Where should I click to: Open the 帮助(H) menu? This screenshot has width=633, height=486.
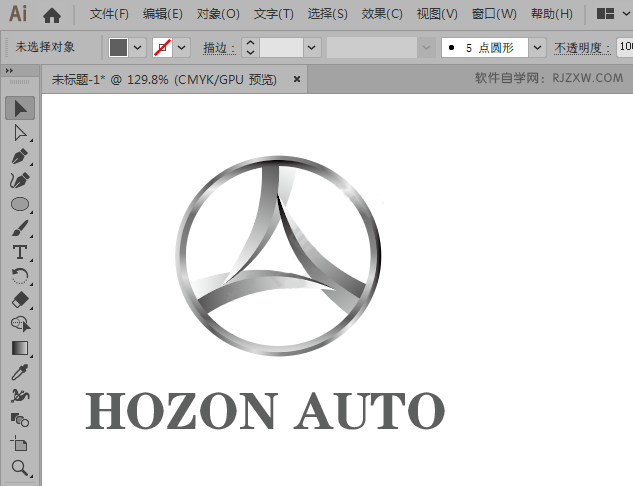coord(552,14)
